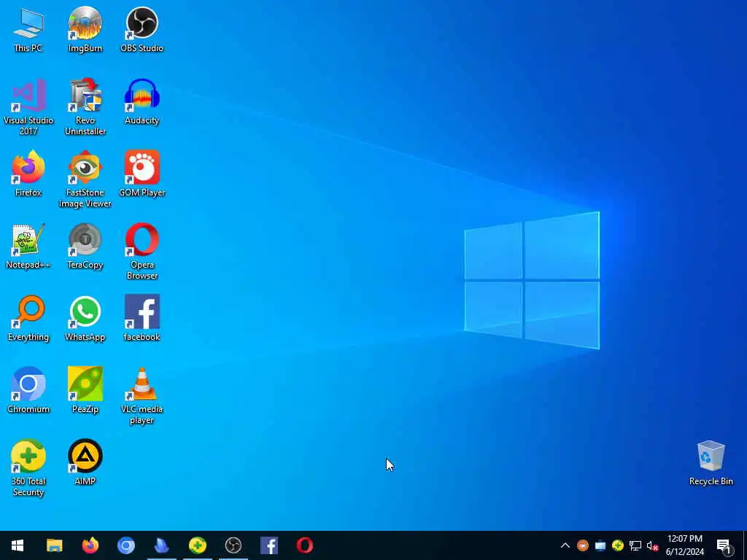Select the Opera Browser desktop shortcut
The width and height of the screenshot is (747, 560).
click(142, 252)
